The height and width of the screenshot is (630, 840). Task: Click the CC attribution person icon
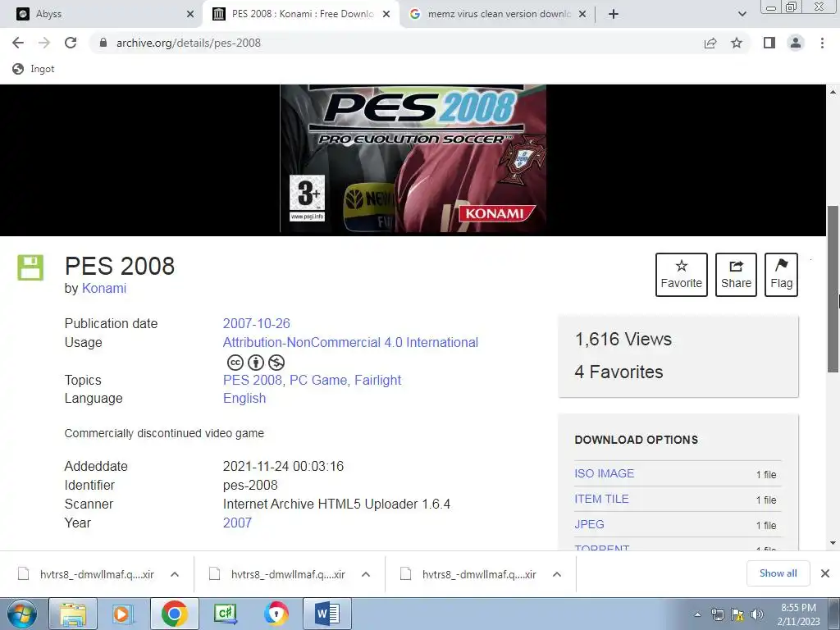[256, 363]
